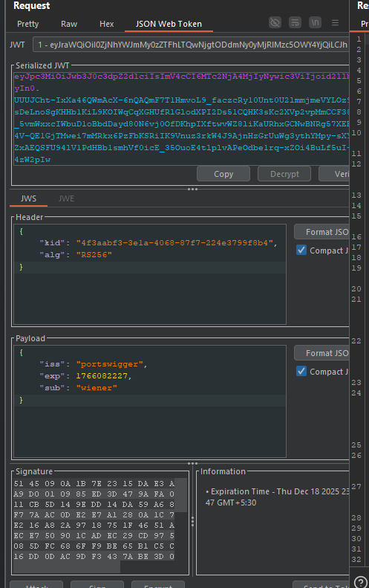This screenshot has height=588, width=369.
Task: Toggle Compact JSON checkbox for Payload
Action: pos(301,371)
